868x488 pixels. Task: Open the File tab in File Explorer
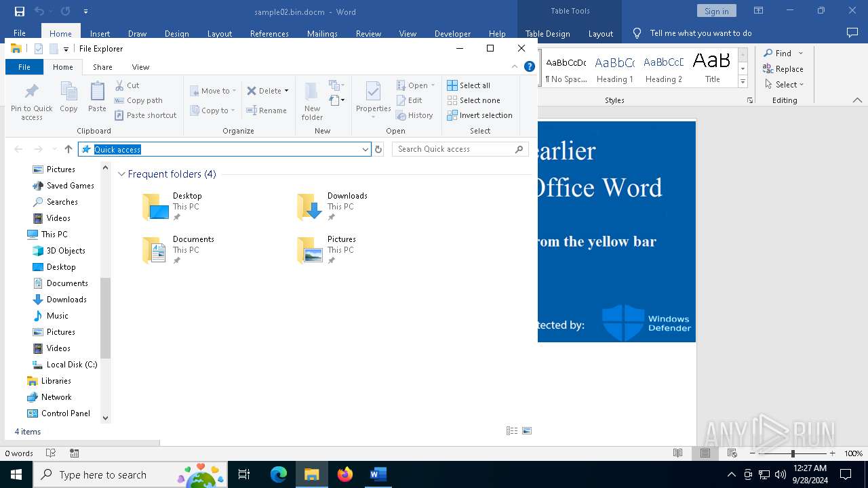pyautogui.click(x=24, y=67)
